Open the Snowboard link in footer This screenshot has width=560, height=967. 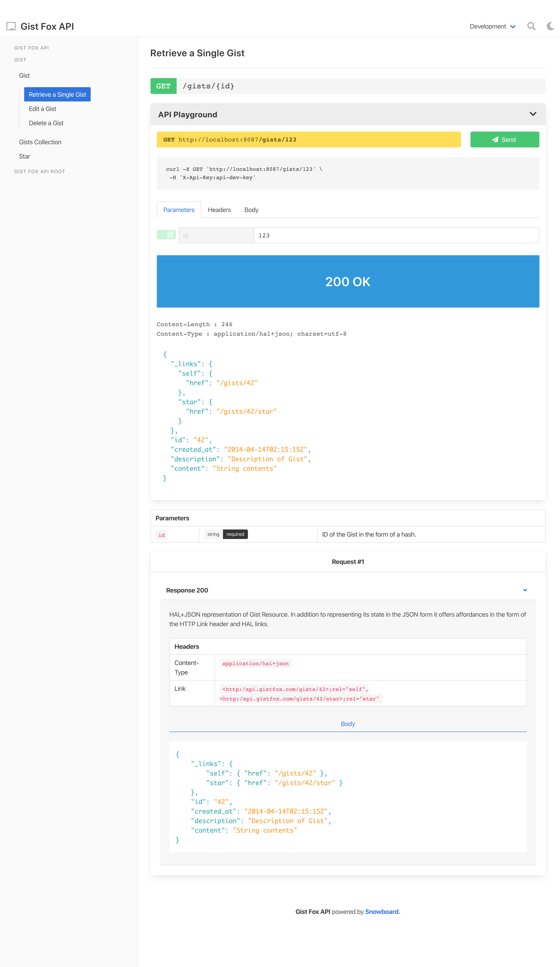tap(382, 912)
